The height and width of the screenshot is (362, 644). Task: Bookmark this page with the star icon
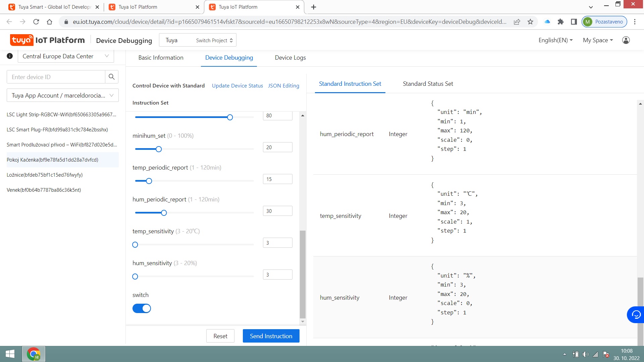530,22
